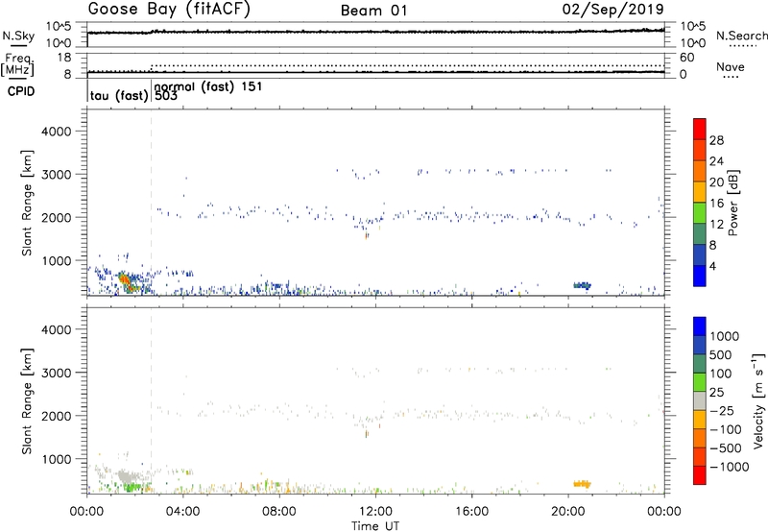The height and width of the screenshot is (532, 768).
Task: Click the 'Freq. [MHz]' axis label
Action: tap(17, 65)
